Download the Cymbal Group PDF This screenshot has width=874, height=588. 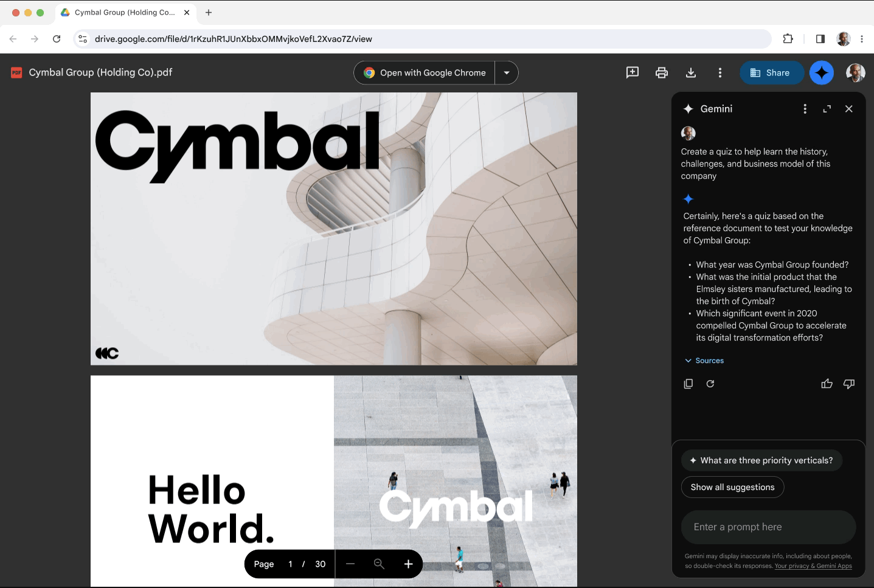pyautogui.click(x=690, y=72)
